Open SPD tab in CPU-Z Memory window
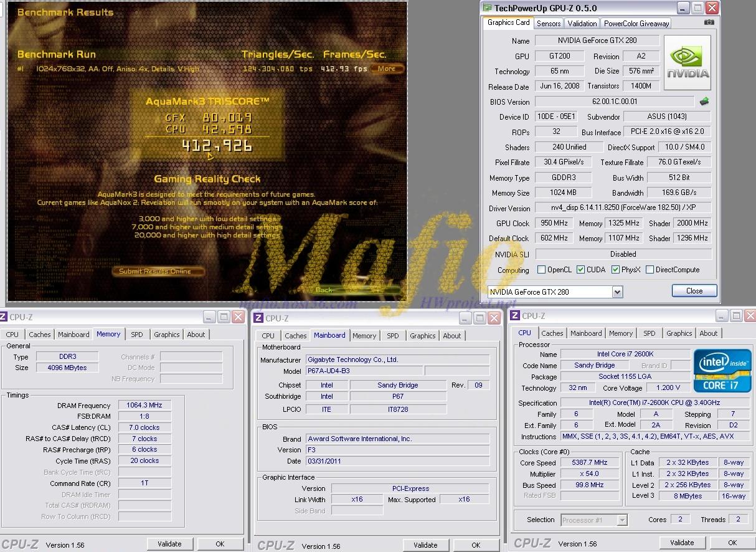 [137, 335]
